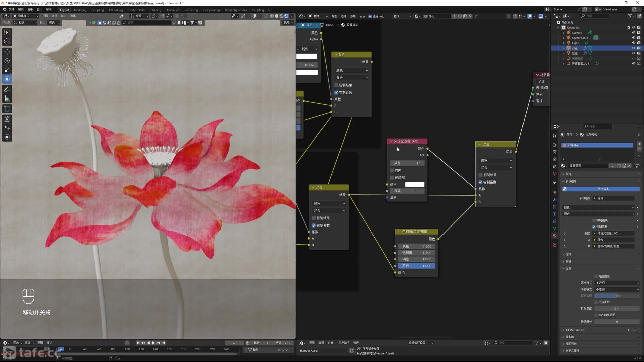Collapse the 色相/饱和度/明度 node header
This screenshot has width=644, height=362.
[399, 232]
